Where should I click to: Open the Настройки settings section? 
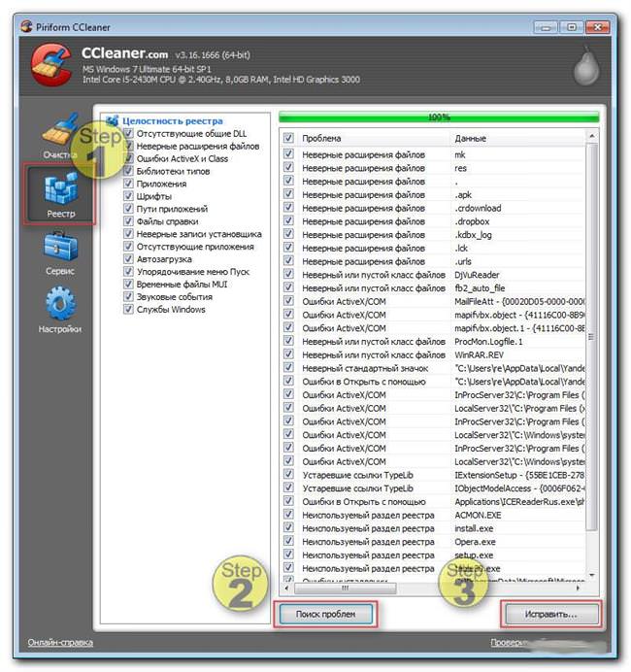[x=60, y=311]
